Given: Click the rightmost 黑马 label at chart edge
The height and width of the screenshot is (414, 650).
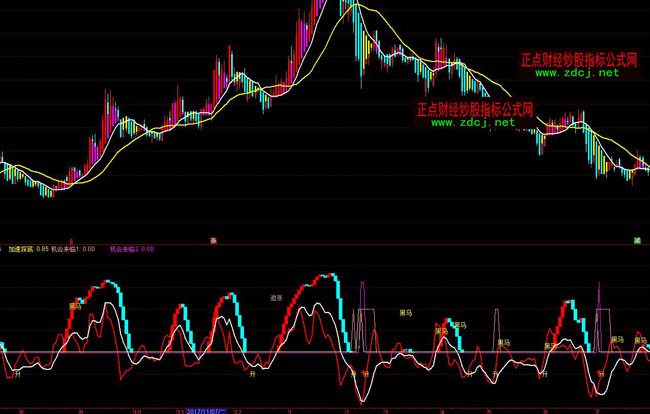Looking at the screenshot, I should tap(639, 340).
